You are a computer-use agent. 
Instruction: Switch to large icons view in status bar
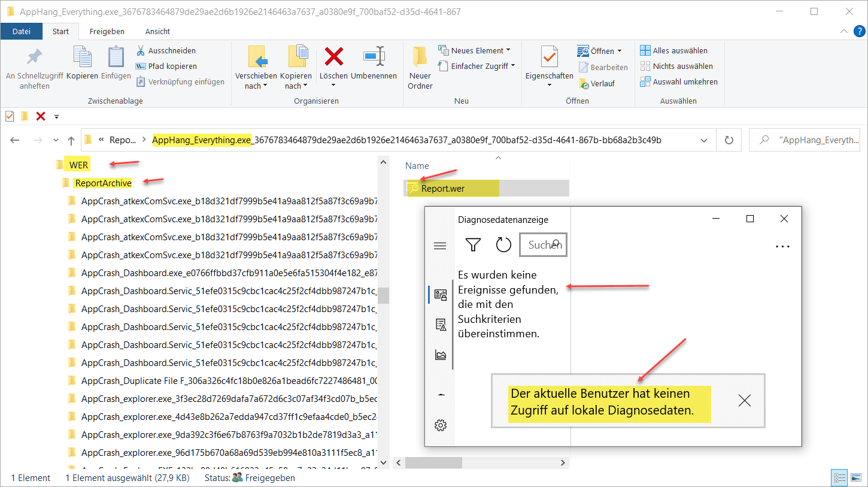tap(856, 478)
